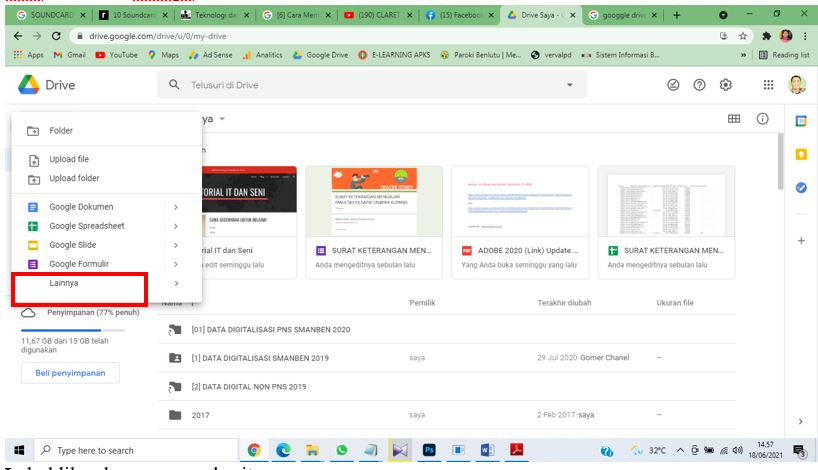This screenshot has width=818, height=470.
Task: Open Google Drive settings gear icon
Action: coord(727,86)
